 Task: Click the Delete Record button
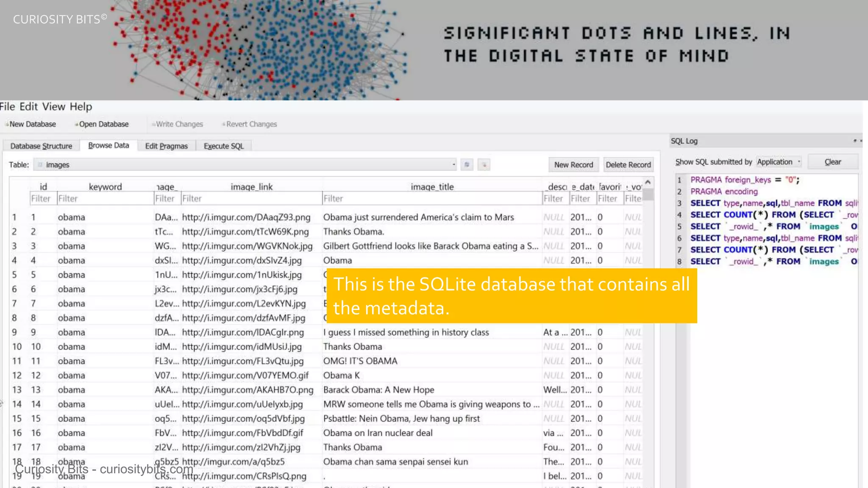tap(628, 165)
